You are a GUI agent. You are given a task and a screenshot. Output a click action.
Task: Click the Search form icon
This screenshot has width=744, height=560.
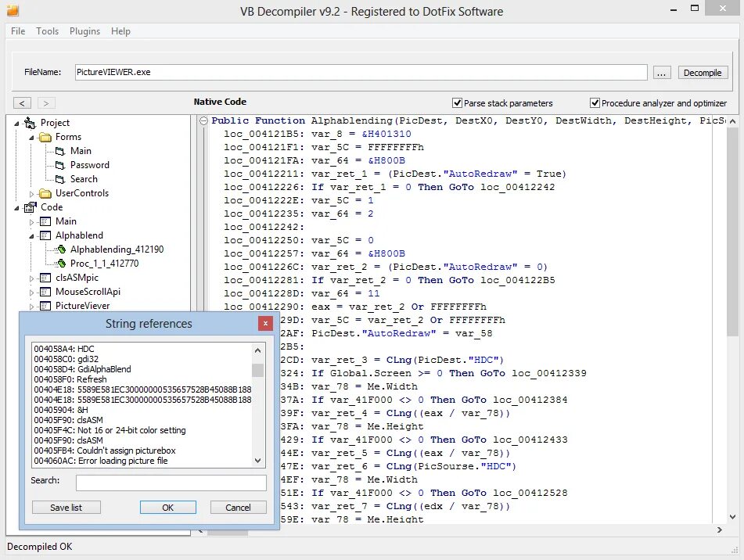click(x=60, y=179)
